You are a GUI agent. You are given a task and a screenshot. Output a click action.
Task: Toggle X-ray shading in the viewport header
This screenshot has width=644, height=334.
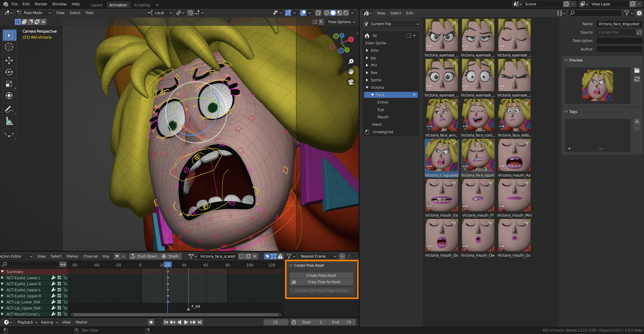click(x=318, y=13)
